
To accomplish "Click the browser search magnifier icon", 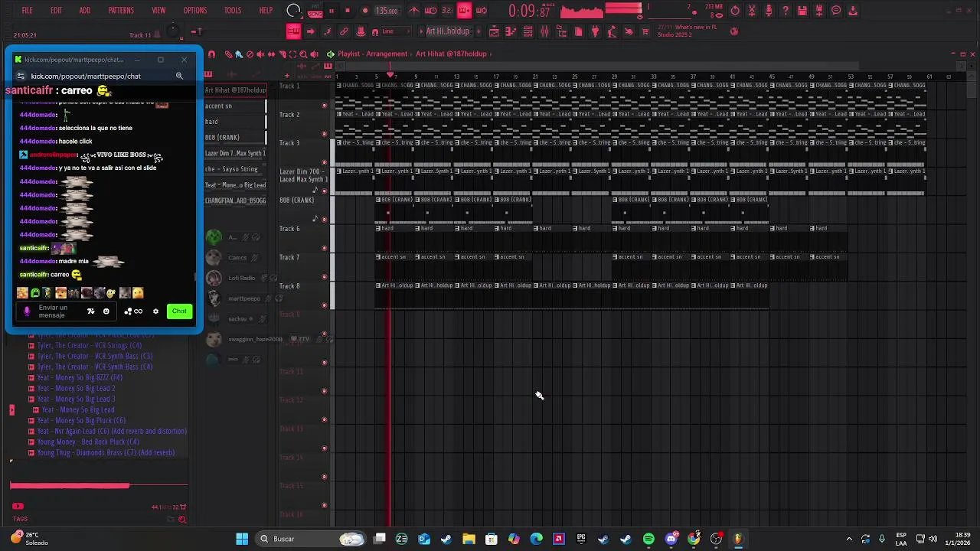I will pyautogui.click(x=182, y=520).
